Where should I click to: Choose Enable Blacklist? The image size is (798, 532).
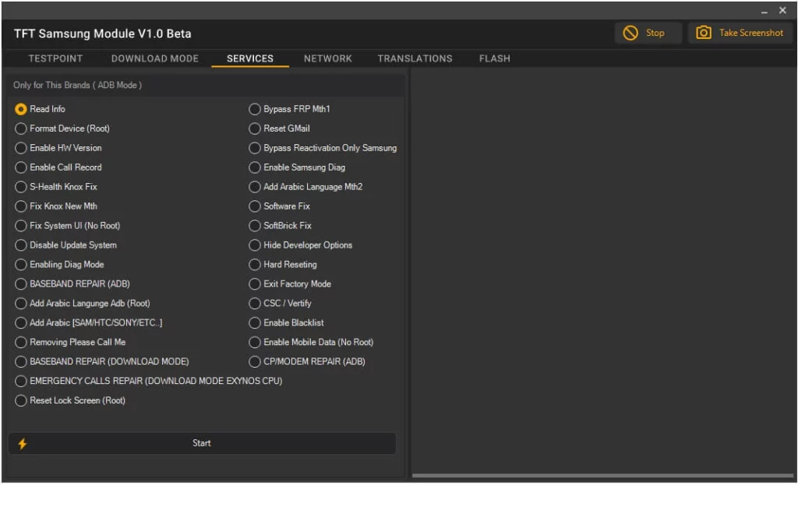[x=286, y=322]
